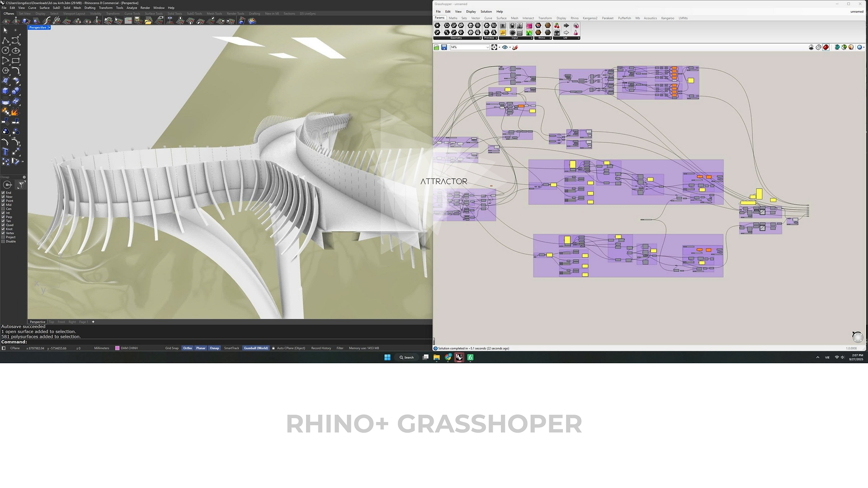The image size is (868, 488).
Task: Toggle Grid Snap in Rhino status bar
Action: [172, 348]
